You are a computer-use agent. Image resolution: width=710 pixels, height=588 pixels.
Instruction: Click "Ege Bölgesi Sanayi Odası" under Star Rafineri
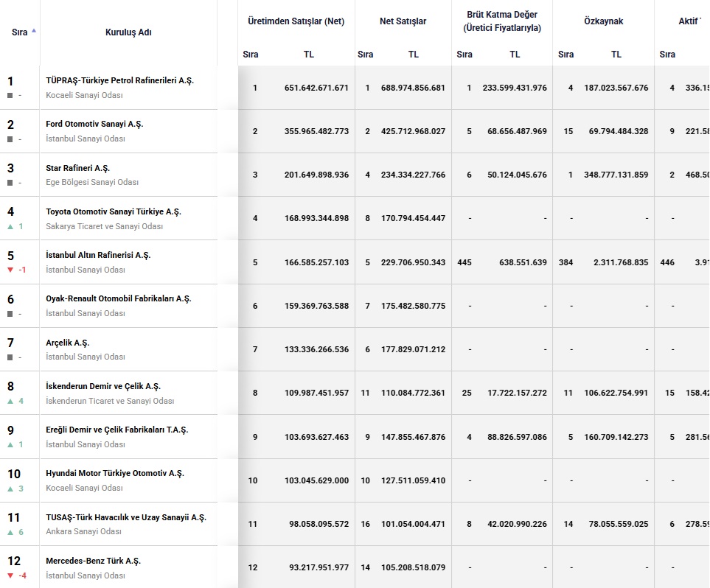pos(92,182)
